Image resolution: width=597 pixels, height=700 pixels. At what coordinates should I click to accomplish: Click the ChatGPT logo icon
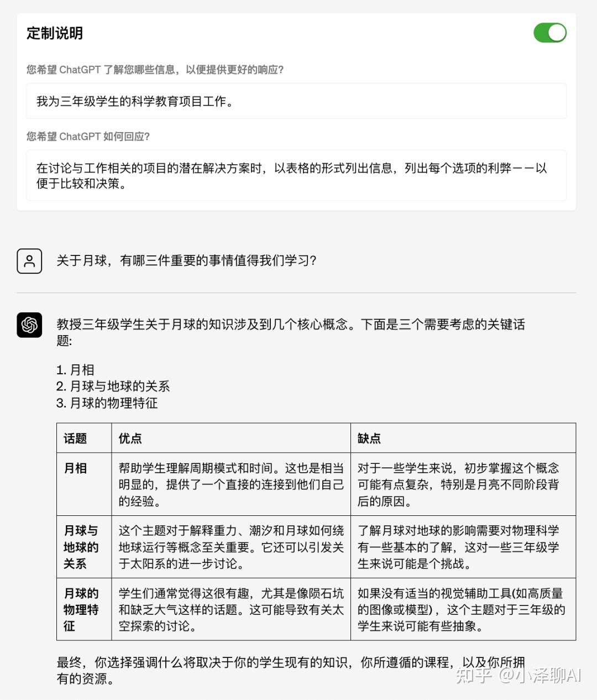point(29,325)
